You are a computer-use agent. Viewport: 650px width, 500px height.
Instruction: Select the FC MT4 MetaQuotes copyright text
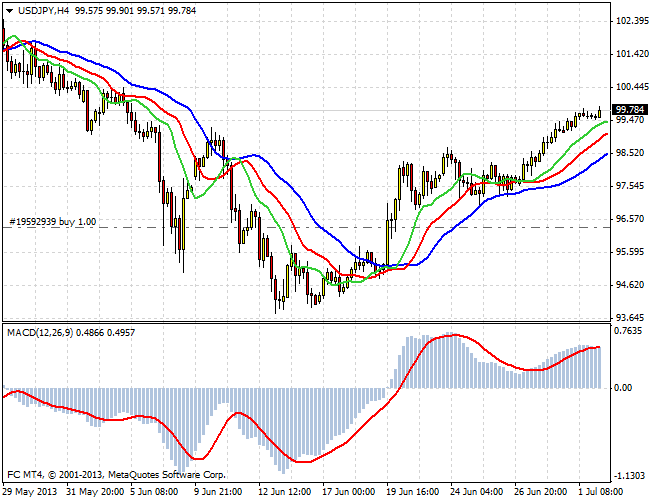pos(116,475)
